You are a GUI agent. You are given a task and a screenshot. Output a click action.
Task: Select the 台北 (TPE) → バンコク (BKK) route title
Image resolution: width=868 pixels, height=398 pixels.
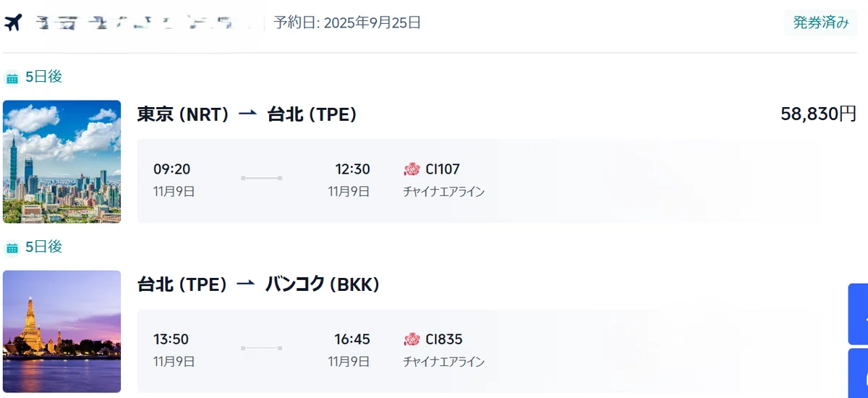click(258, 284)
